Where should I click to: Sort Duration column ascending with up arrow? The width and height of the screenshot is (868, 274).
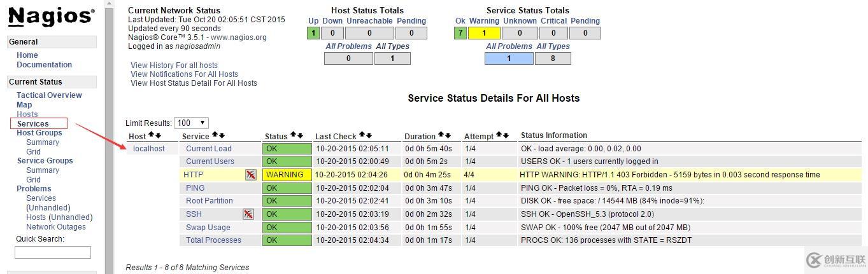pos(441,135)
